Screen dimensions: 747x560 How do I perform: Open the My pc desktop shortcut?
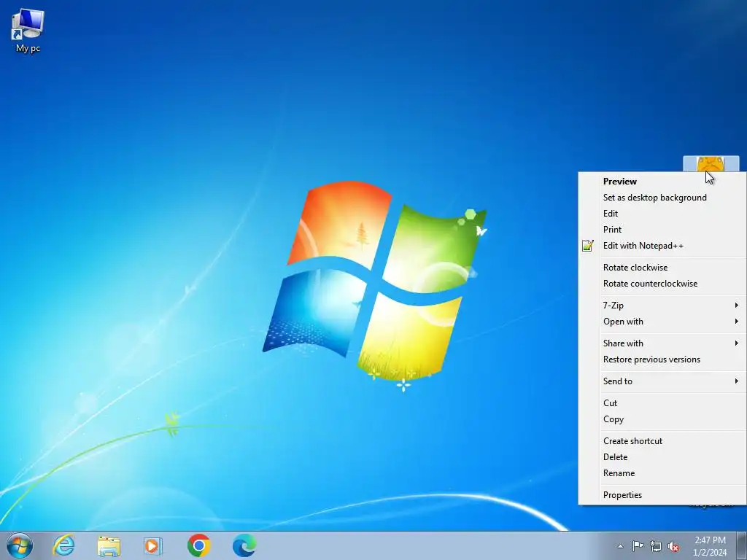pyautogui.click(x=28, y=31)
